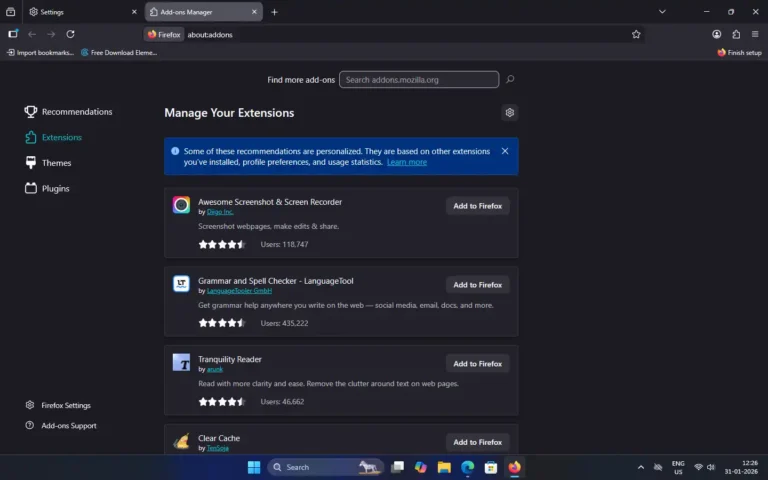This screenshot has height=480, width=768.
Task: Open Themes category in sidebar
Action: click(48, 163)
